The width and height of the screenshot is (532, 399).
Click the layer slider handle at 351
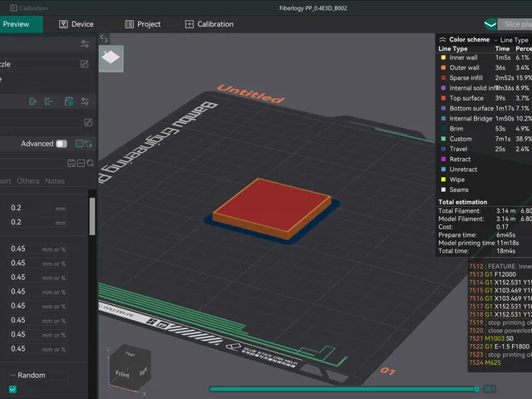pyautogui.click(x=477, y=389)
